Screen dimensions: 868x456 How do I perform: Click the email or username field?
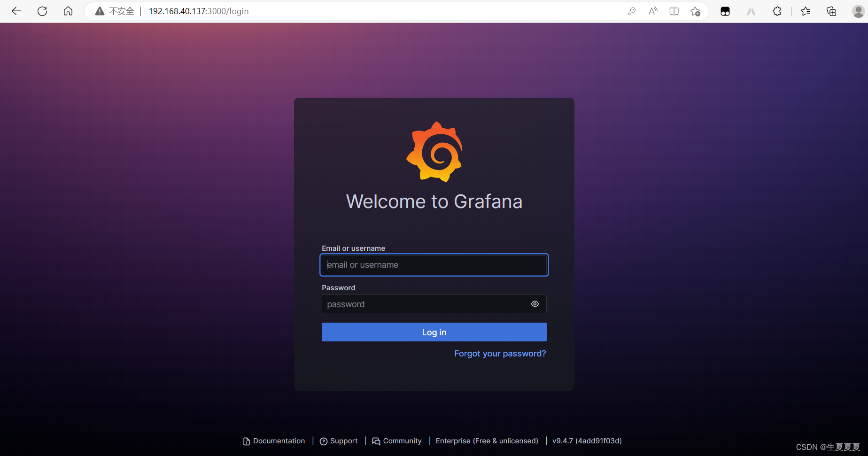point(434,264)
